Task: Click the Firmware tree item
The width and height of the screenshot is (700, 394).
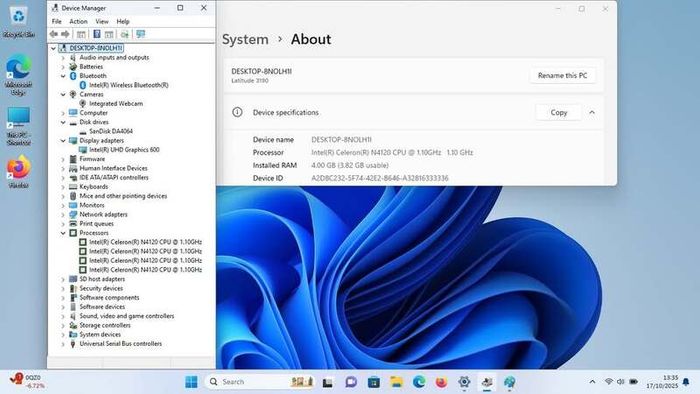Action: pos(92,159)
